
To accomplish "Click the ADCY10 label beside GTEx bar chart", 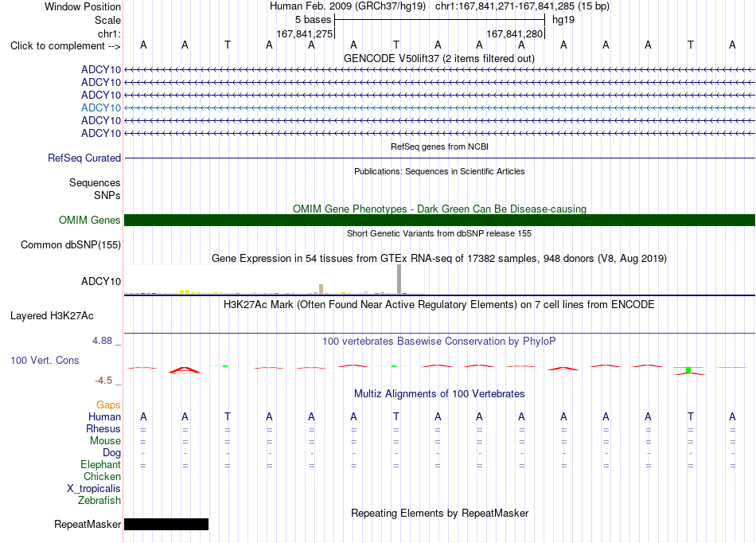I will tap(101, 282).
